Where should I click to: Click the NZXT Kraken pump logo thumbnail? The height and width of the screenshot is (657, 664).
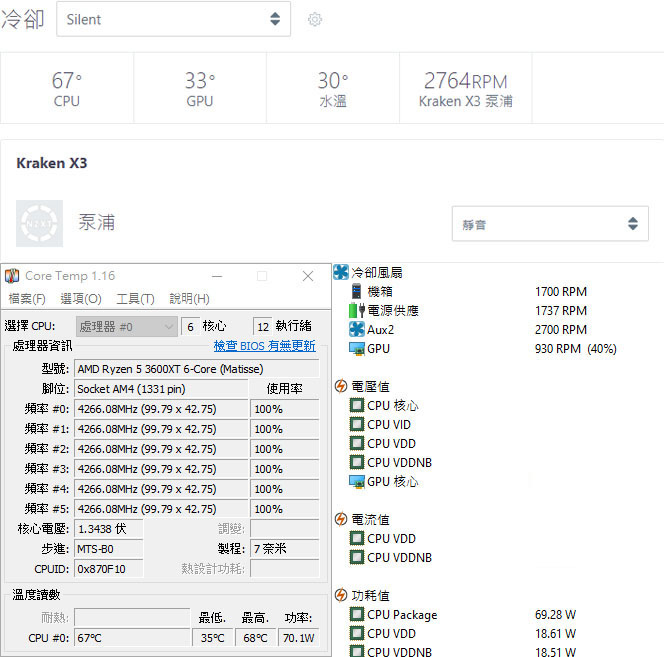pyautogui.click(x=39, y=223)
